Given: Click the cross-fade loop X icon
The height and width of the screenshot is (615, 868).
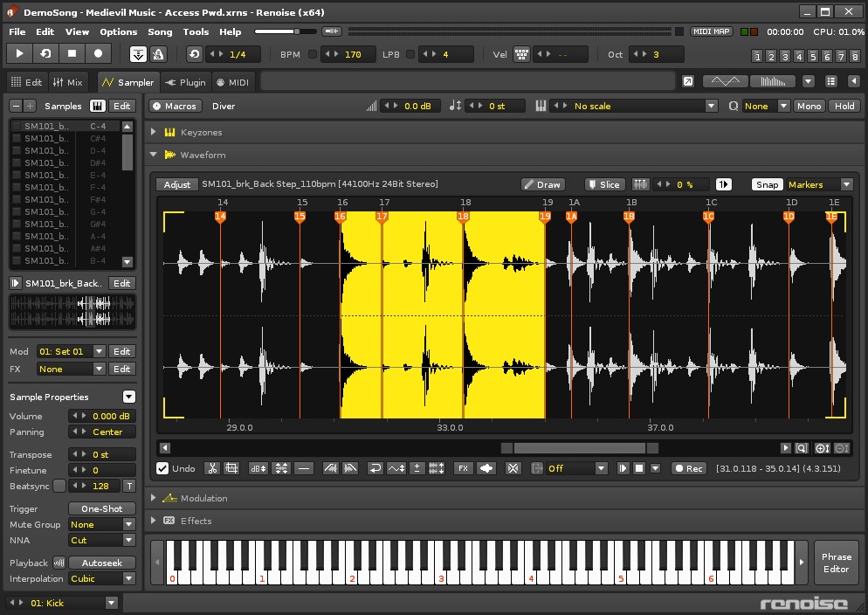Looking at the screenshot, I should point(513,468).
